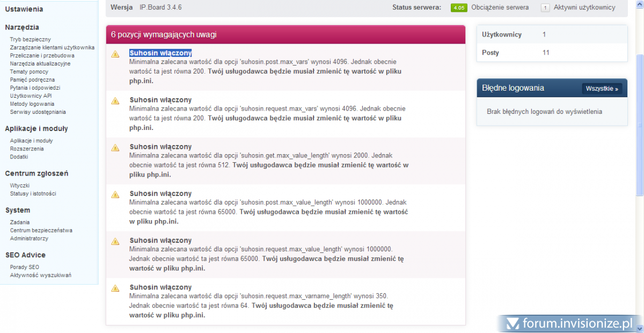Click the green 4.05 server load badge
Image resolution: width=644 pixels, height=333 pixels.
(458, 8)
